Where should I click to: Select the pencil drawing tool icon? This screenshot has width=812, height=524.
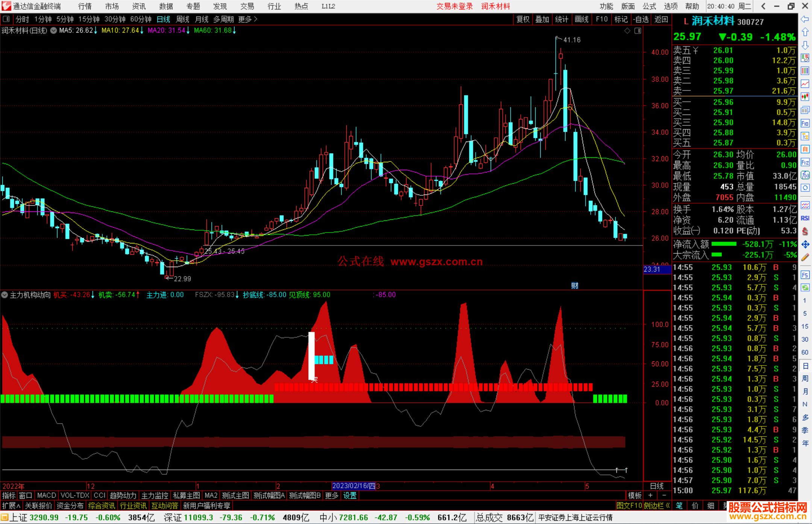(805, 258)
